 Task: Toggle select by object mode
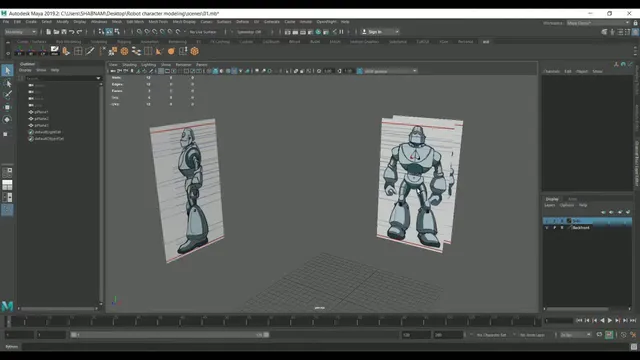tap(109, 32)
